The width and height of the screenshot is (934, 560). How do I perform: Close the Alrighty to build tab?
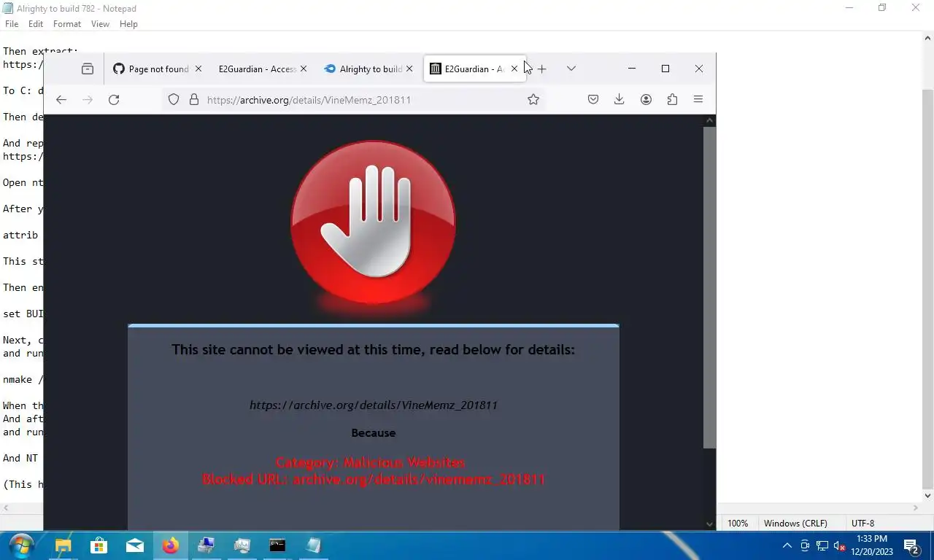pyautogui.click(x=409, y=69)
